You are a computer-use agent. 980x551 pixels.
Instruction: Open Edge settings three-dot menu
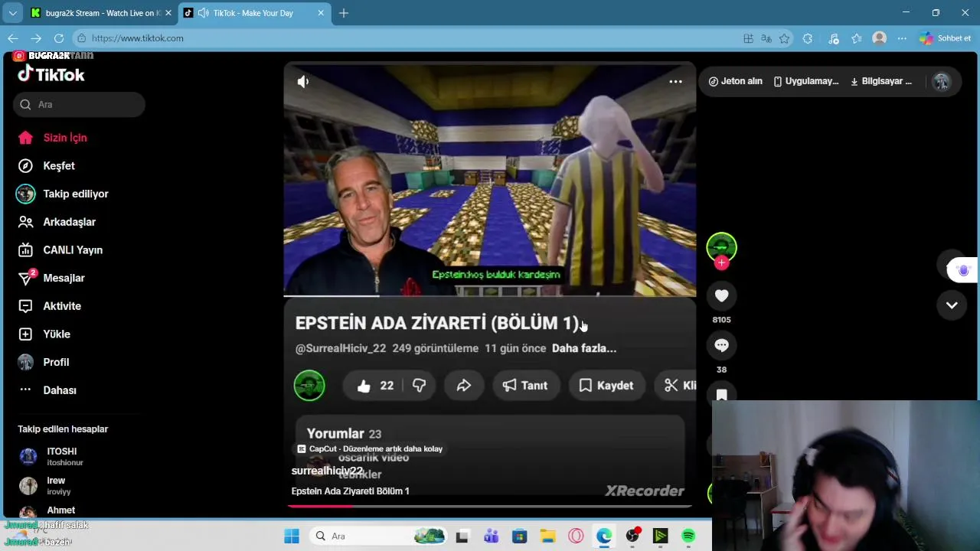point(902,38)
